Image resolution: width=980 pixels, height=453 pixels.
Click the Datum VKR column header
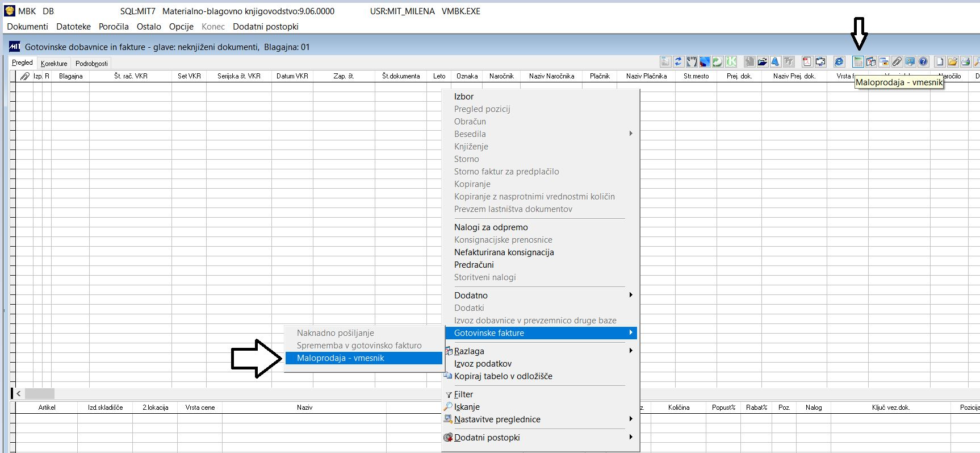(292, 76)
